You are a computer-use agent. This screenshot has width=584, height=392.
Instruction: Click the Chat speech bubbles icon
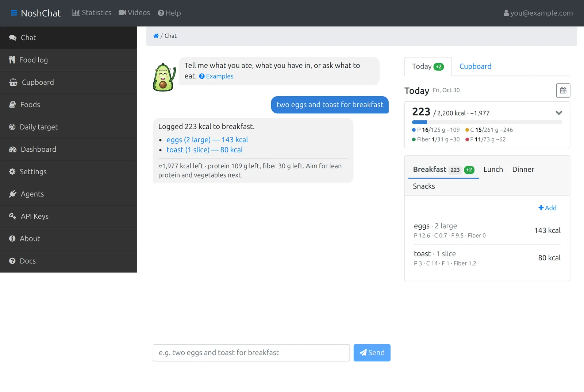pyautogui.click(x=13, y=38)
